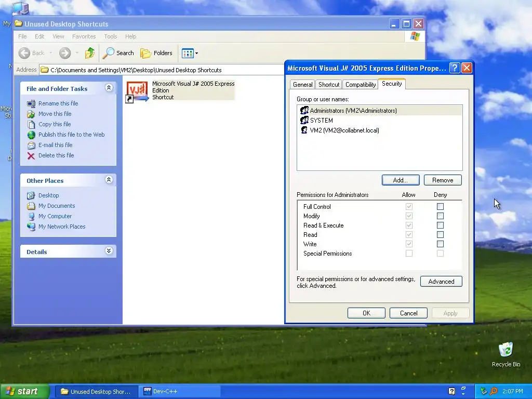Confirm the dialog with OK
This screenshot has width=532, height=399.
[366, 313]
